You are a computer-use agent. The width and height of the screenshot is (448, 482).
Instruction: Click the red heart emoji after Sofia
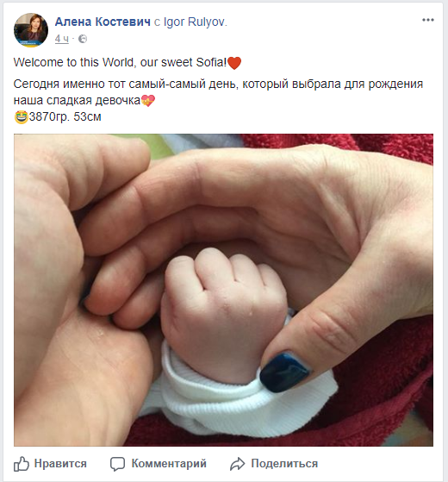point(234,63)
